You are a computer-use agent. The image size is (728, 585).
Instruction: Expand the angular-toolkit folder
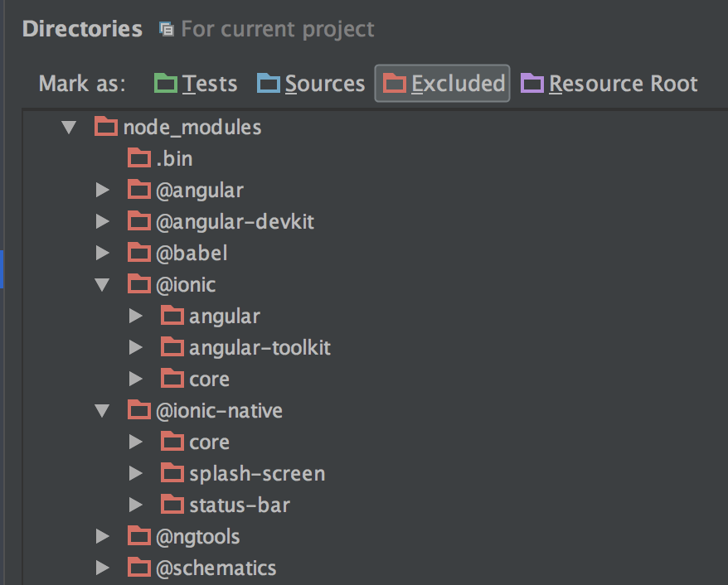pos(136,347)
